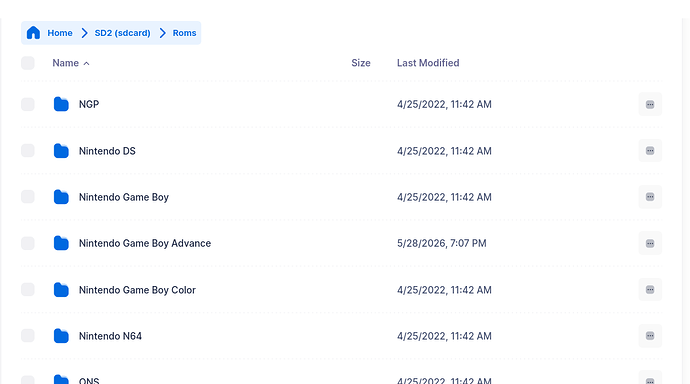Go to Home in the breadcrumb
Image resolution: width=690 pixels, height=384 pixels.
(60, 33)
